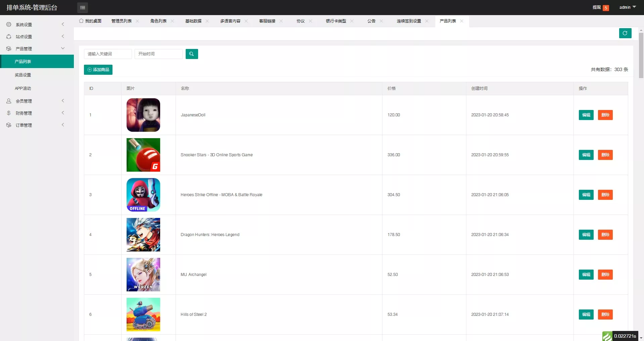This screenshot has width=644, height=341.
Task: Close the 管理员列表 tab with its X
Action: click(x=137, y=21)
